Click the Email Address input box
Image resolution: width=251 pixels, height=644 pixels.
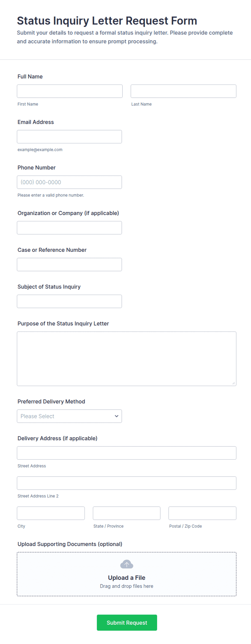point(69,137)
